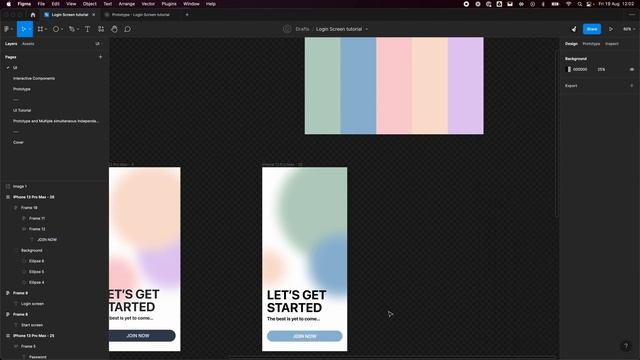This screenshot has height=360, width=640.
Task: Select the Text tool
Action: point(87,29)
